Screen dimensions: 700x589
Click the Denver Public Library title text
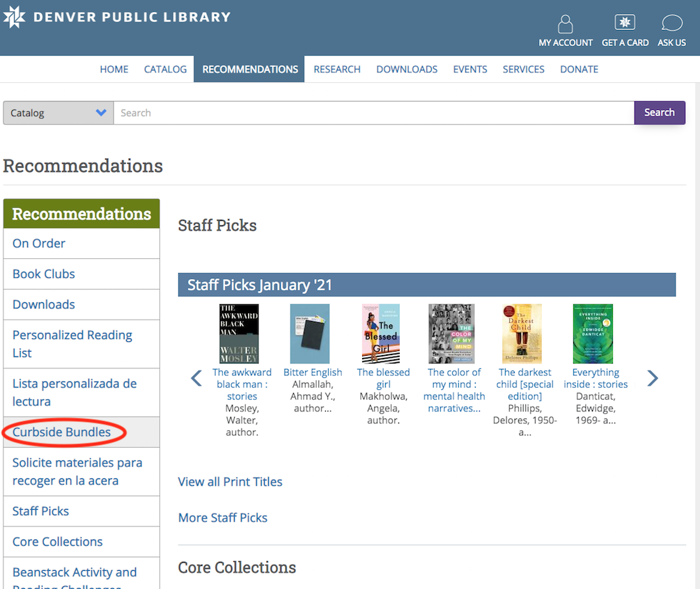pos(132,17)
